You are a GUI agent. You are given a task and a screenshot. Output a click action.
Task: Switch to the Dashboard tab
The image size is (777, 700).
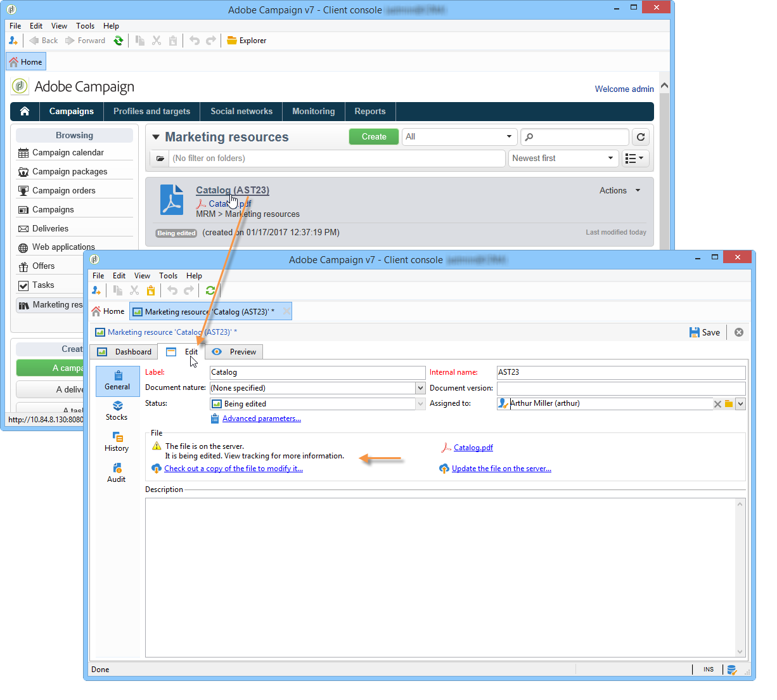[x=124, y=352]
